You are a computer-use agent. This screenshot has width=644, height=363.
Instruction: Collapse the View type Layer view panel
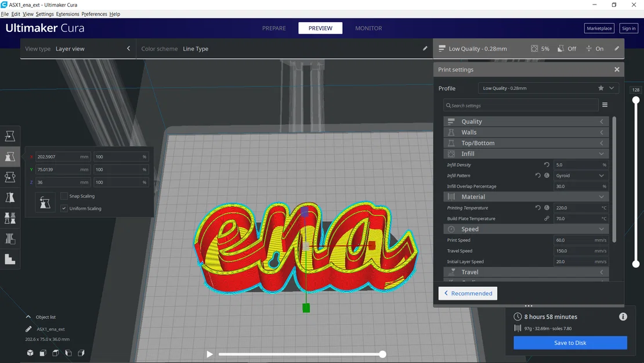click(129, 49)
